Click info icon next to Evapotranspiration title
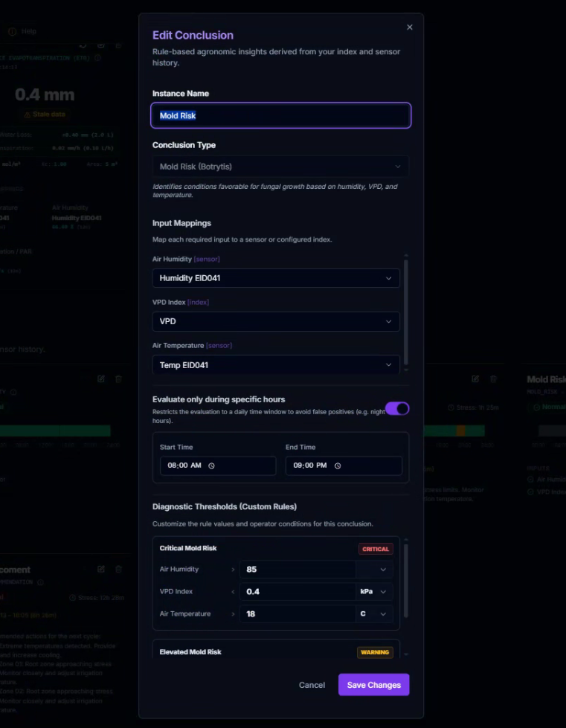566x728 pixels. point(97,58)
